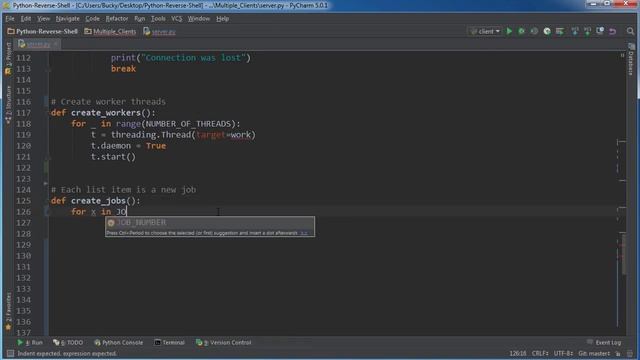The image size is (640, 360).
Task: Click 'NUMBER_OF_THREADS' on line 118
Action: tap(188, 124)
